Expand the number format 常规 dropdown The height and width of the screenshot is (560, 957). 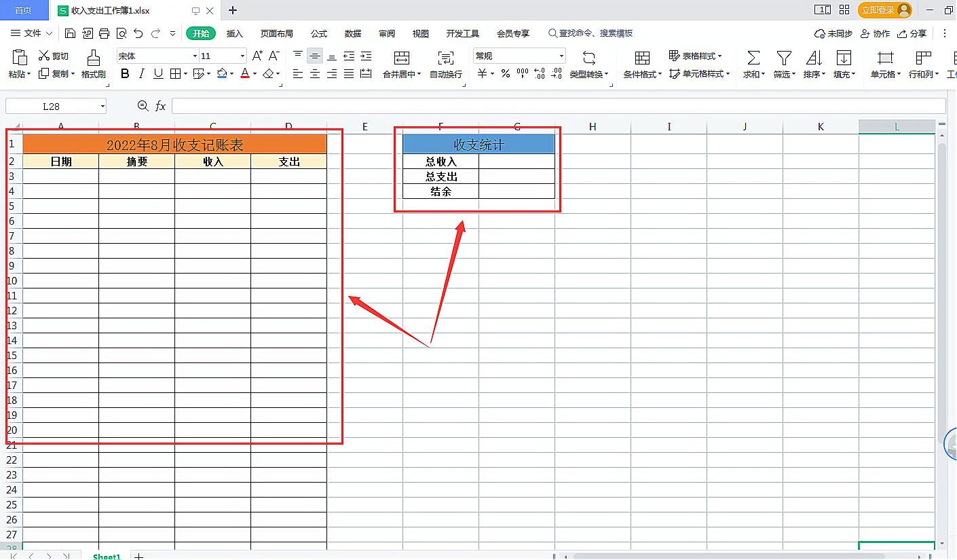coord(560,55)
